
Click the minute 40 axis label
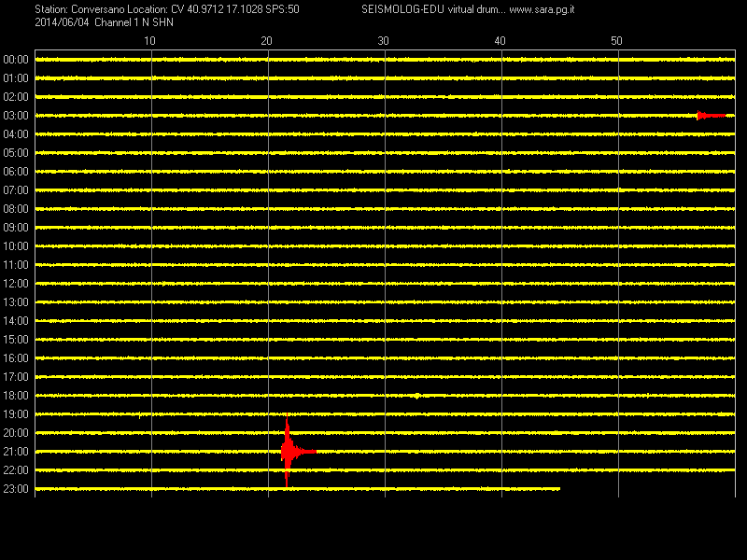coord(500,41)
